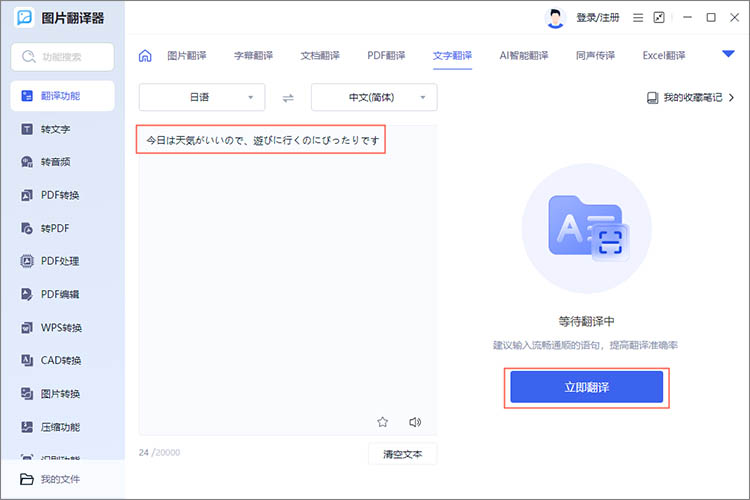
Task: Open the 同声传译 tab
Action: pos(595,56)
